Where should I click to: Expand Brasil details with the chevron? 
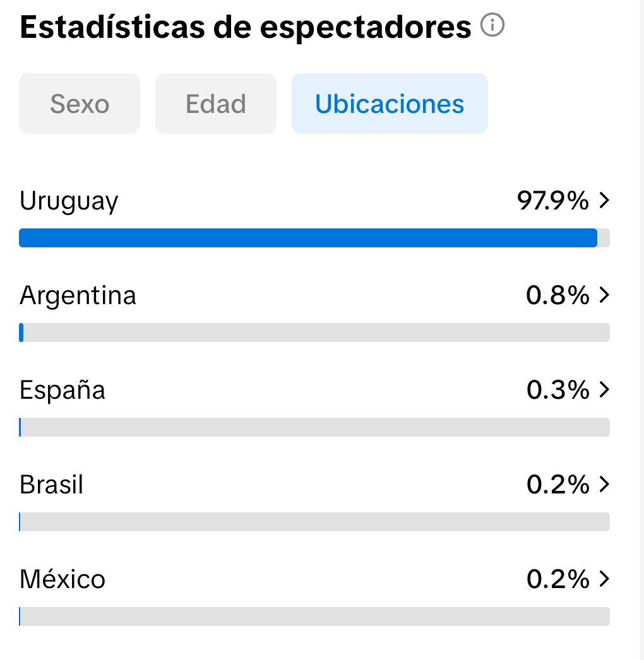(x=604, y=484)
